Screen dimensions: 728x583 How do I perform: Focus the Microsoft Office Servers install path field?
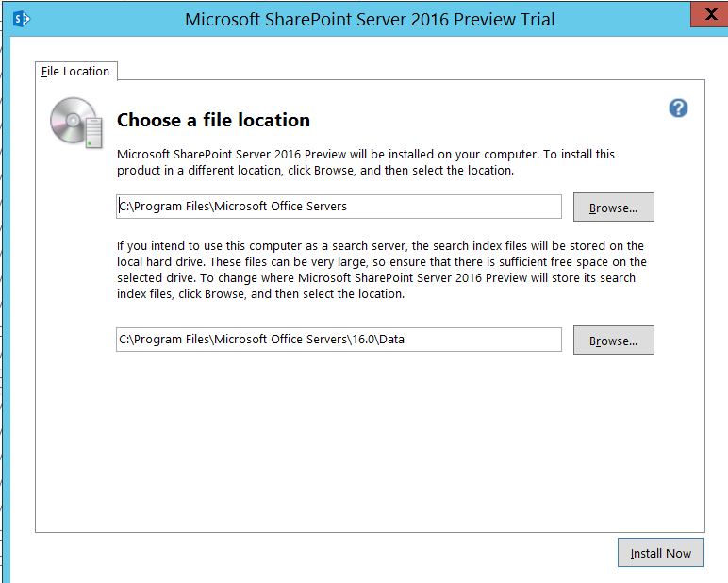coord(339,207)
